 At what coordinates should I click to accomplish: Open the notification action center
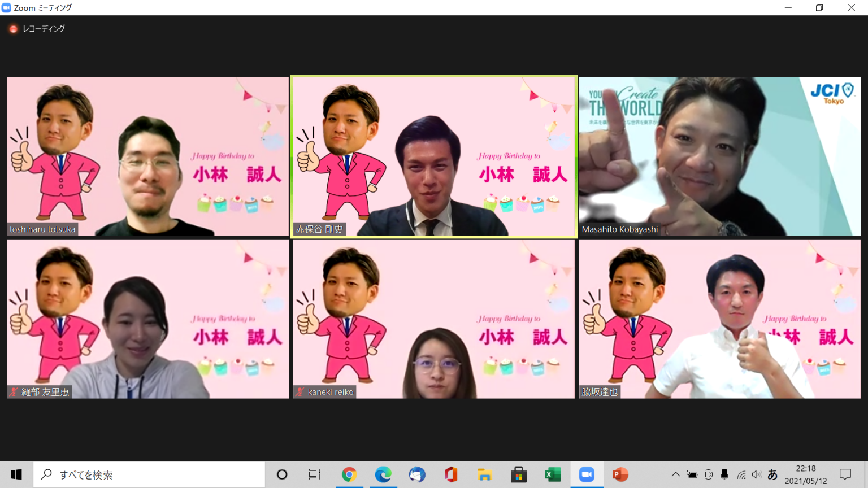(845, 474)
